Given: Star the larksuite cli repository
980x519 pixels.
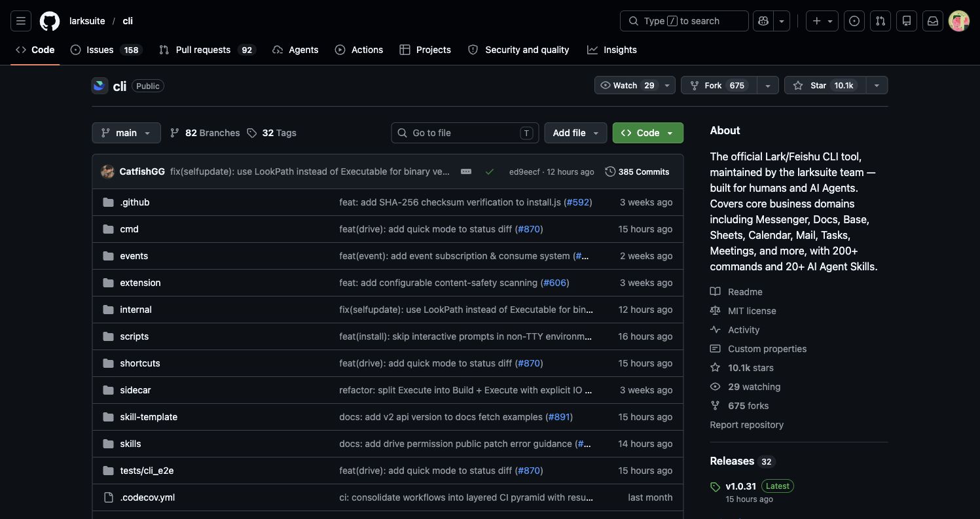Looking at the screenshot, I should click(825, 86).
